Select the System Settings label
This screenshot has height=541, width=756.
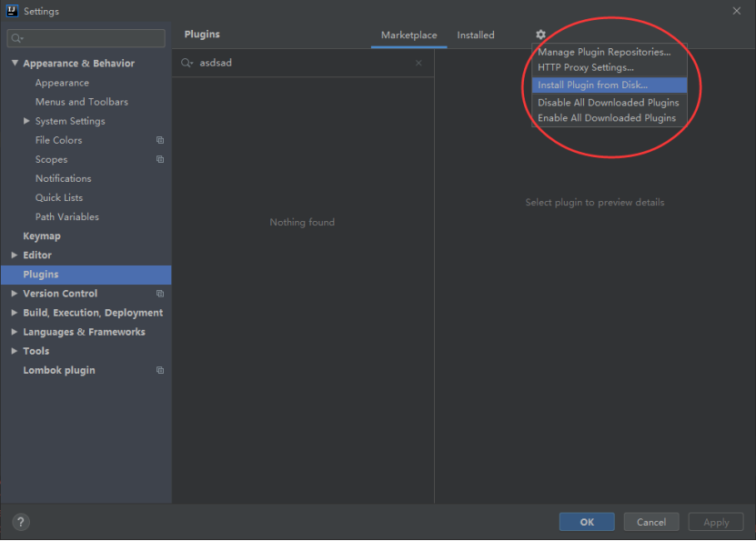tap(70, 121)
